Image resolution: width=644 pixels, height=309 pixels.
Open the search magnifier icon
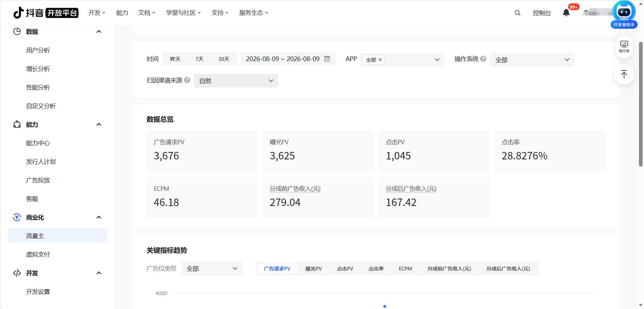pyautogui.click(x=518, y=13)
